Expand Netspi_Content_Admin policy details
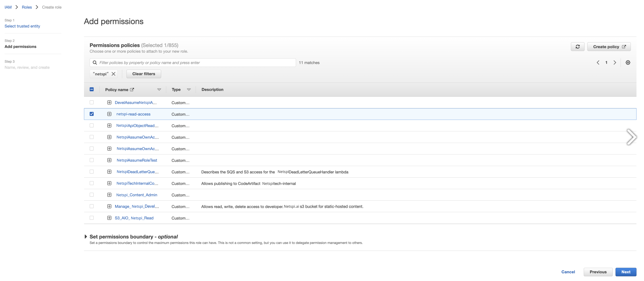 point(109,195)
